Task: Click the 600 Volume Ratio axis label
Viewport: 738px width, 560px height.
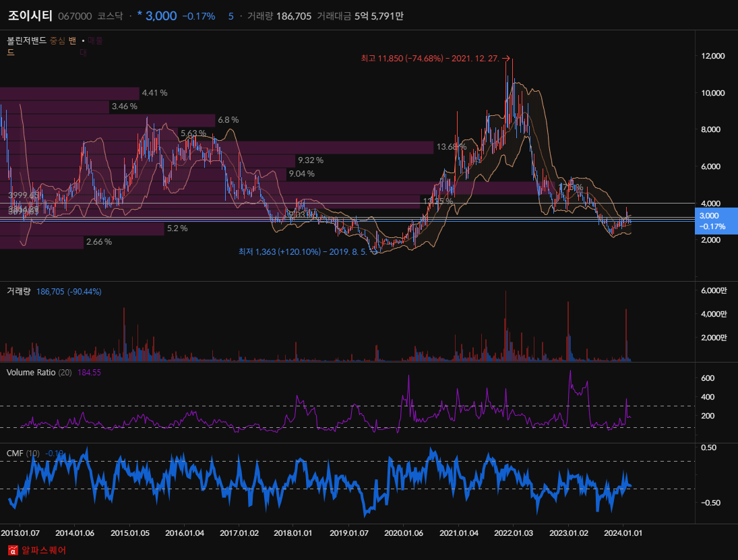Action: pos(708,378)
